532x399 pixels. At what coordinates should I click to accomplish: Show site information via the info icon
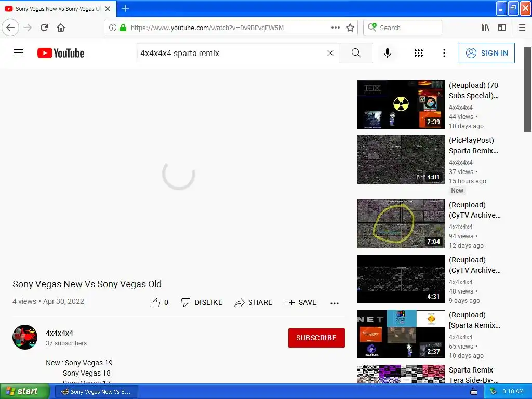tap(113, 28)
